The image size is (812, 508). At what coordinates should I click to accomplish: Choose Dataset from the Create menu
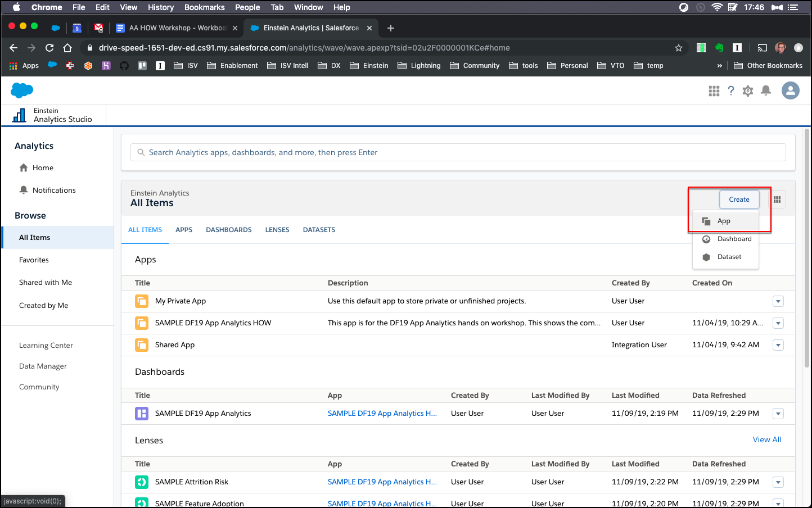[725, 257]
